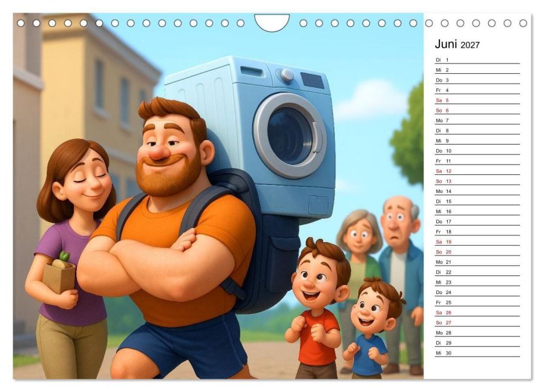Click the "Mi 2" date entry
544x392 pixels.
tap(477, 70)
